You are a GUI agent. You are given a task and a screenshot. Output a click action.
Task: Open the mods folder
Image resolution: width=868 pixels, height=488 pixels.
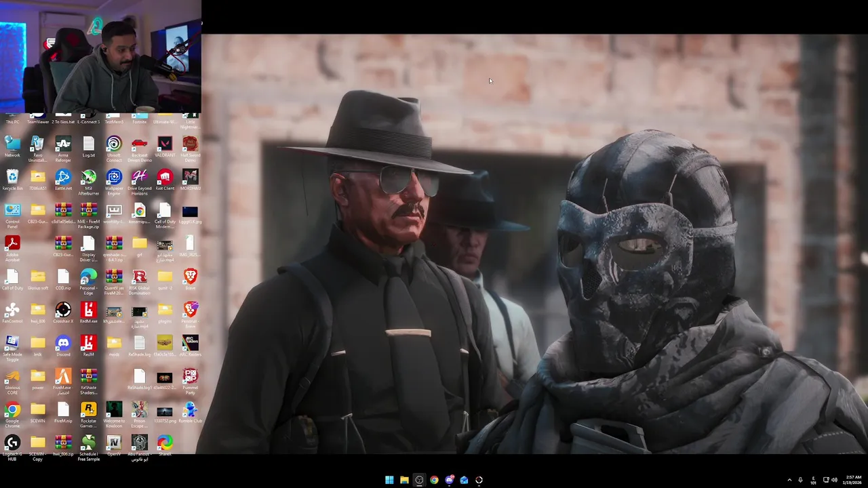[x=114, y=346]
